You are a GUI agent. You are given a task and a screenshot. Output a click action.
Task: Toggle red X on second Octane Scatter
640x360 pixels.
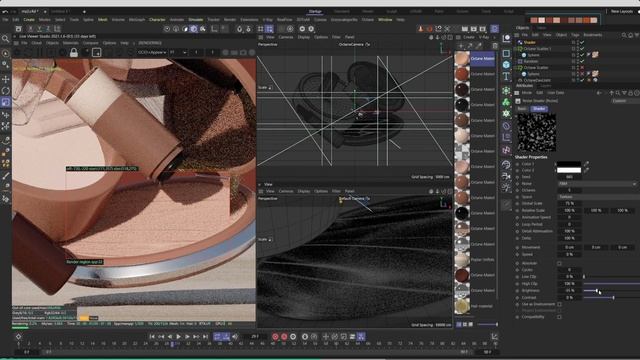pyautogui.click(x=582, y=68)
